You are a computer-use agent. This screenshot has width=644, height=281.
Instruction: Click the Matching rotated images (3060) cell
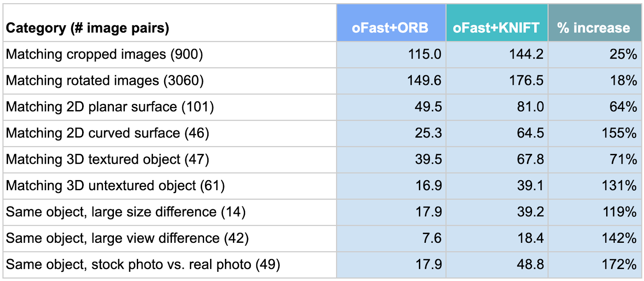click(x=105, y=80)
